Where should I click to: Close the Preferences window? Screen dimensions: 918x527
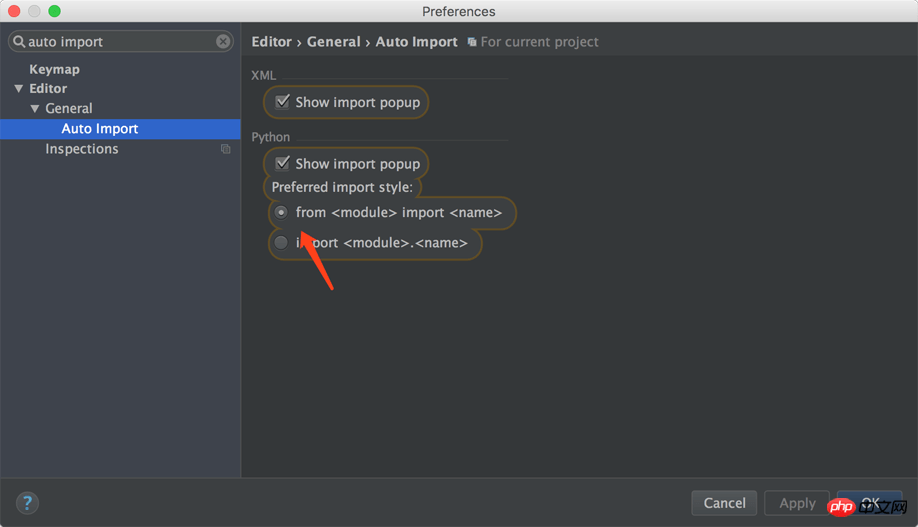click(14, 11)
